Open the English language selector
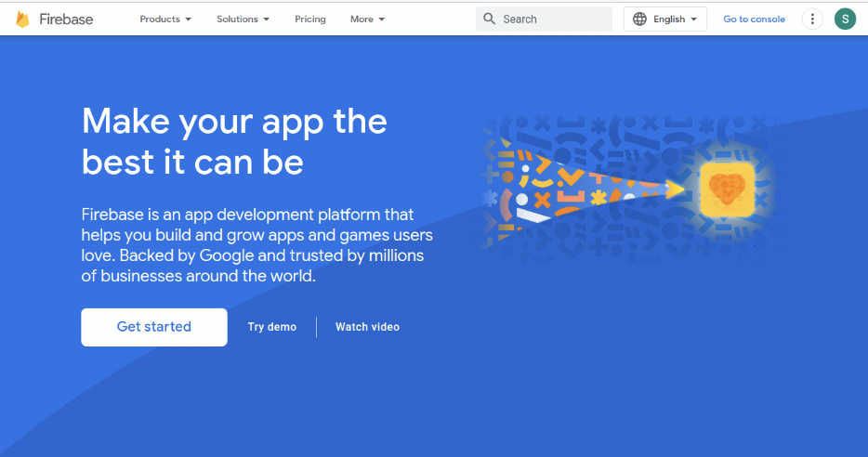The image size is (868, 457). click(x=664, y=19)
